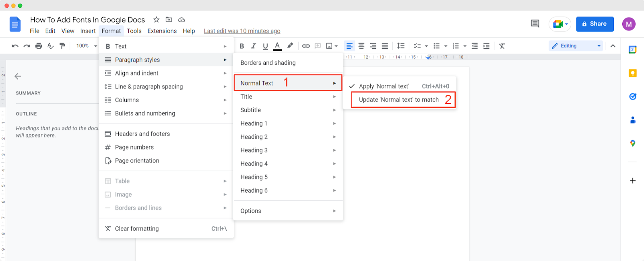Click the Undo arrow icon
The width and height of the screenshot is (644, 261).
tap(15, 46)
